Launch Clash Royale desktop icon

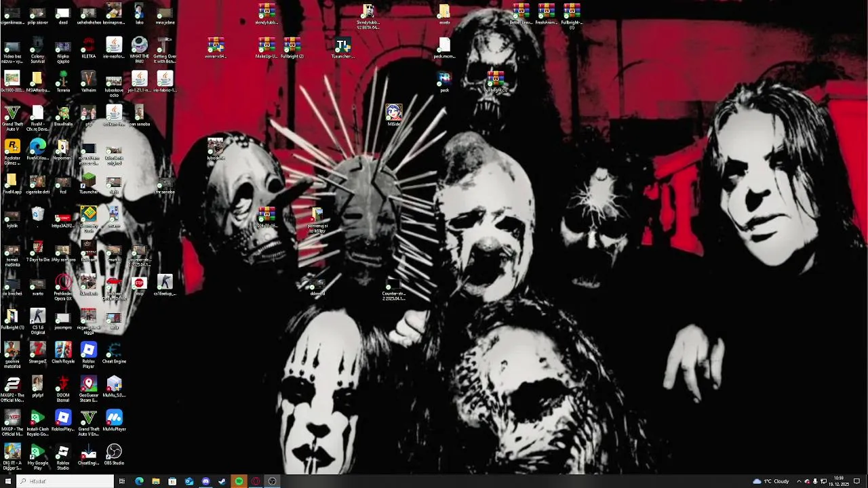[x=63, y=354]
